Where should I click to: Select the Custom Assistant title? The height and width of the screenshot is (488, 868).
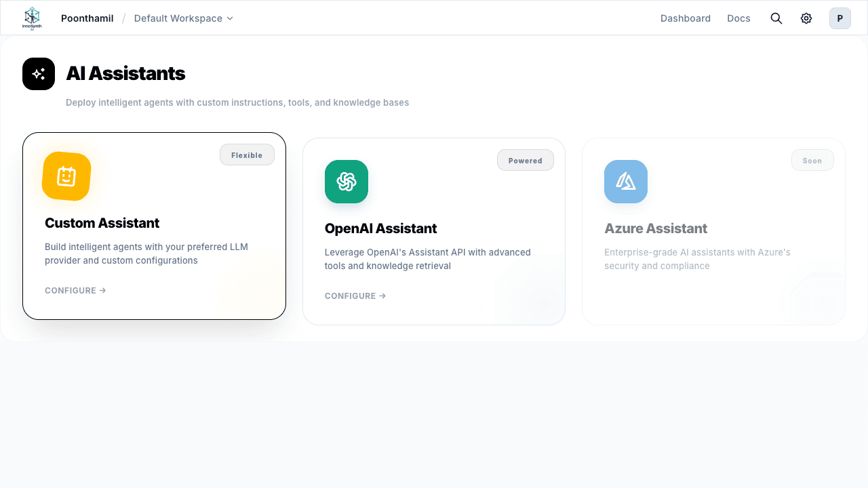pyautogui.click(x=102, y=223)
